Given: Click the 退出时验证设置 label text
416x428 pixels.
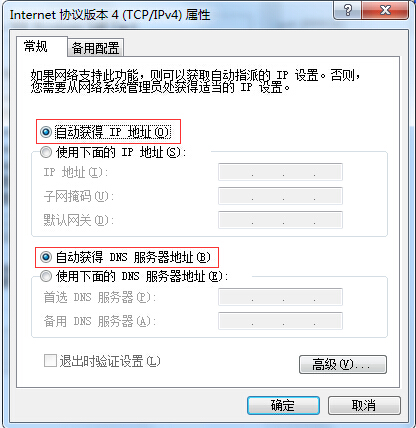Looking at the screenshot, I should point(110,361).
